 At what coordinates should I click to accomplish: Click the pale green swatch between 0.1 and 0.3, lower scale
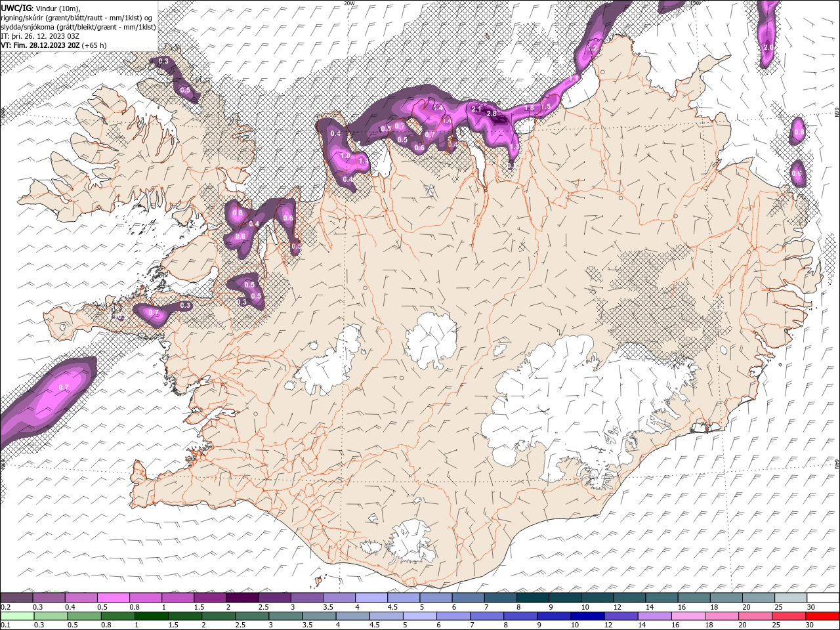[17, 616]
